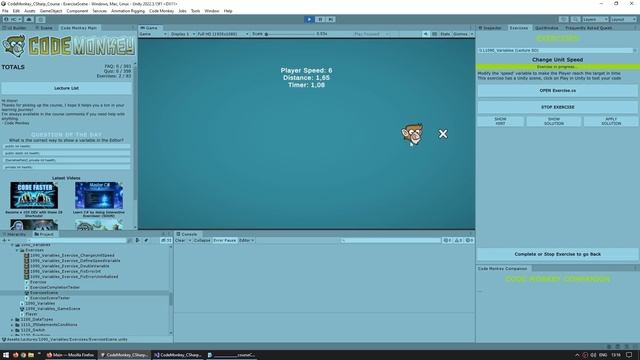This screenshot has height=360, width=640.
Task: Click the Game view Scale slider
Action: tap(290, 34)
